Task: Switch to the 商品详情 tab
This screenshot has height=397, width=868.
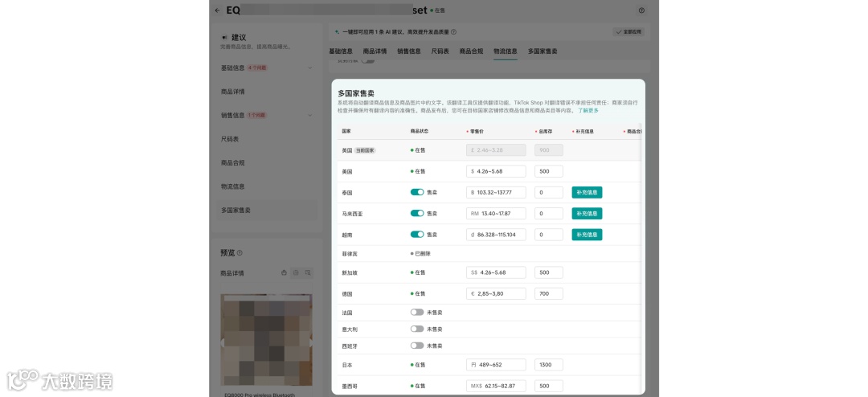Action: (375, 51)
